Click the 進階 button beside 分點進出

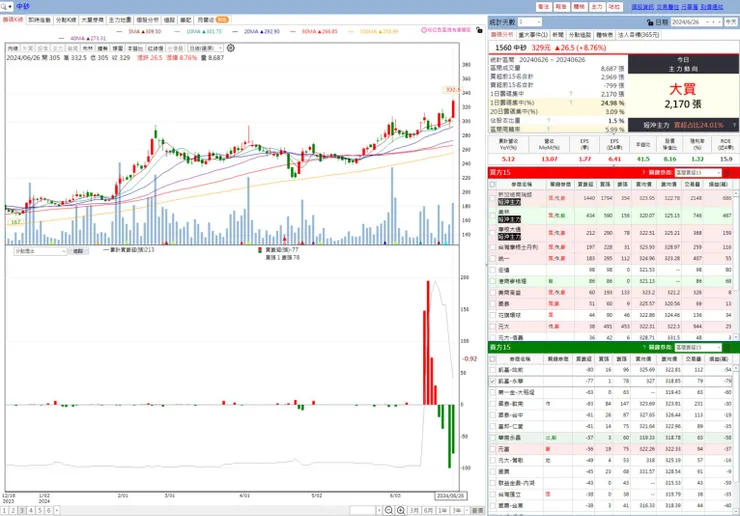pos(78,251)
